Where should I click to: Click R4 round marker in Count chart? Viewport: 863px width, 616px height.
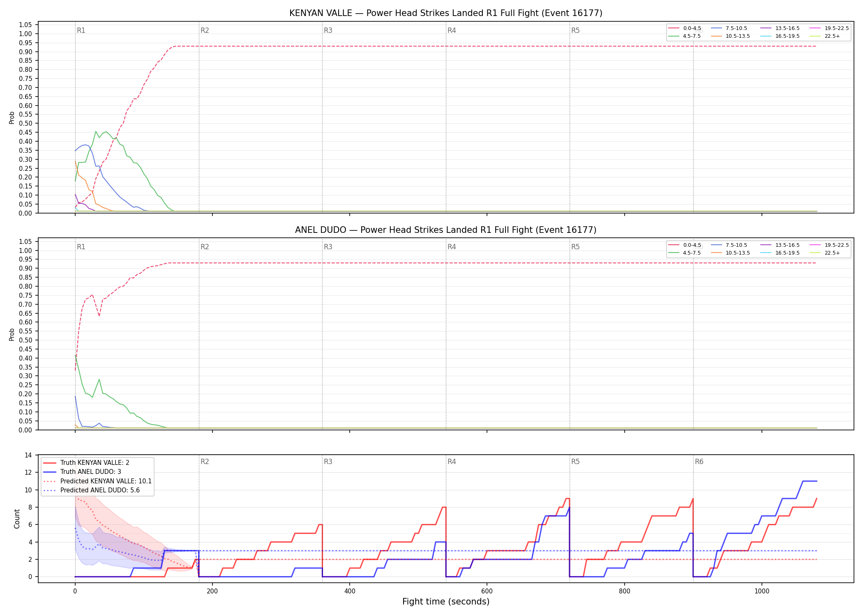click(452, 462)
